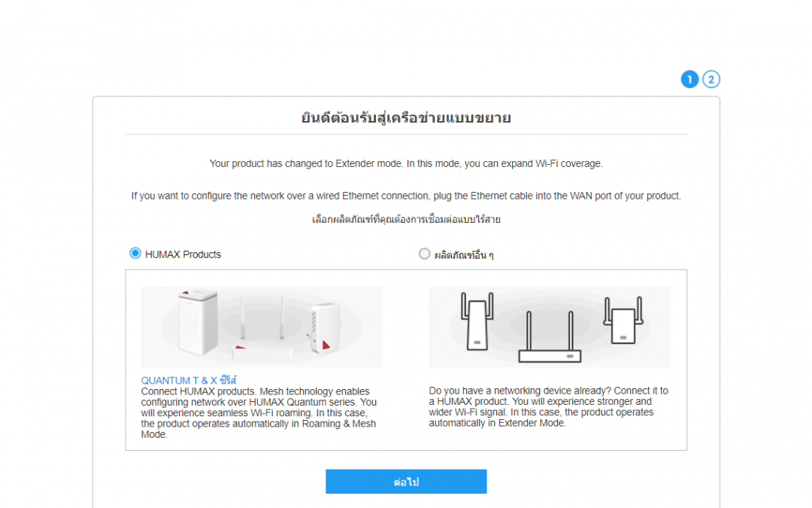Image resolution: width=812 pixels, height=508 pixels.
Task: Click the wall-plug extender with red triangle
Action: [324, 328]
